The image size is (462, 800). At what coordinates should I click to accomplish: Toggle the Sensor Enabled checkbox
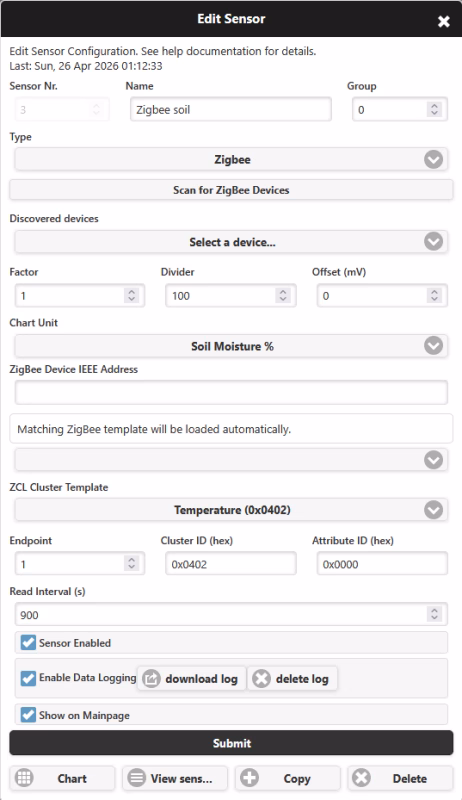tap(28, 642)
